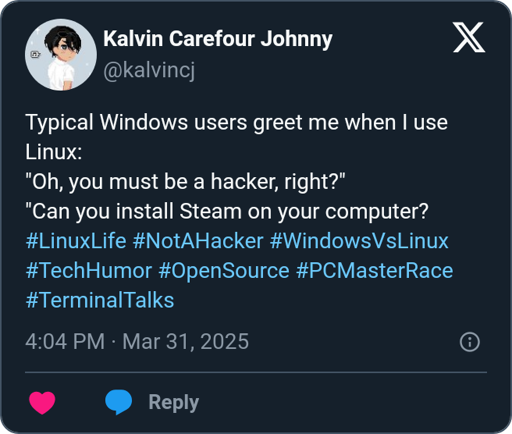
Task: Click the "hacker, right?" quote line
Action: click(x=186, y=182)
